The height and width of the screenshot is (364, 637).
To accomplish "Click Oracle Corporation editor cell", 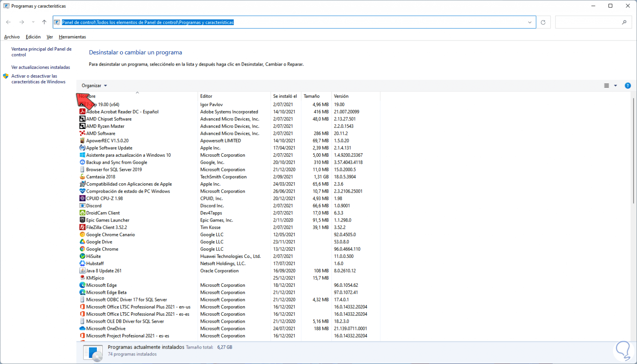I will click(219, 271).
